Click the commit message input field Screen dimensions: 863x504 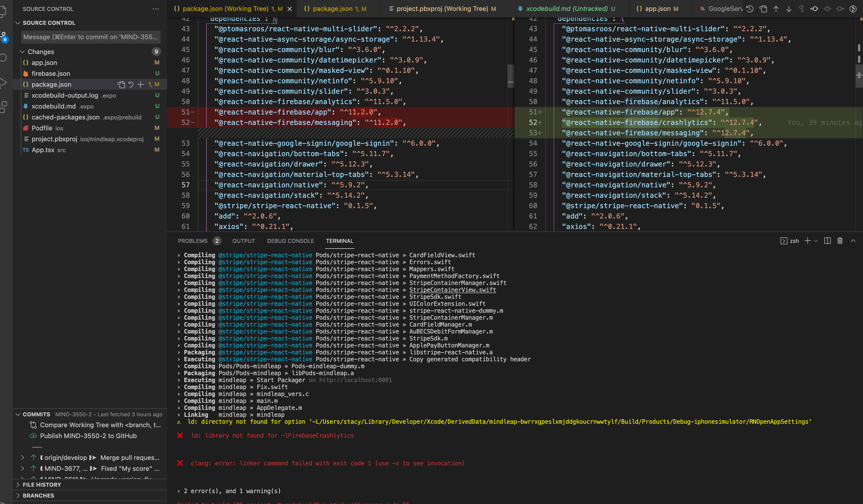click(91, 37)
